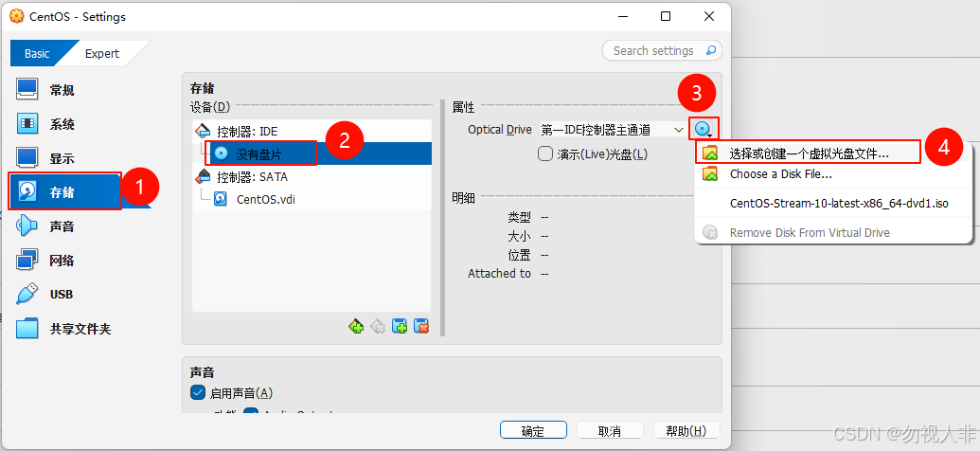Toggle the 演示(Live)光盘 checkbox

pos(545,153)
